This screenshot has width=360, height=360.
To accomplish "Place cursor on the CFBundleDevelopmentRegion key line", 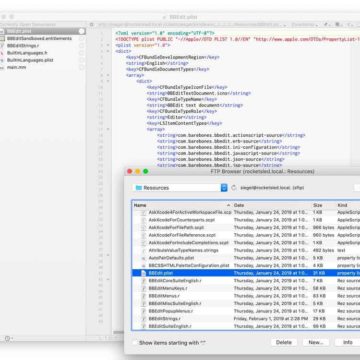I will click(x=172, y=57).
